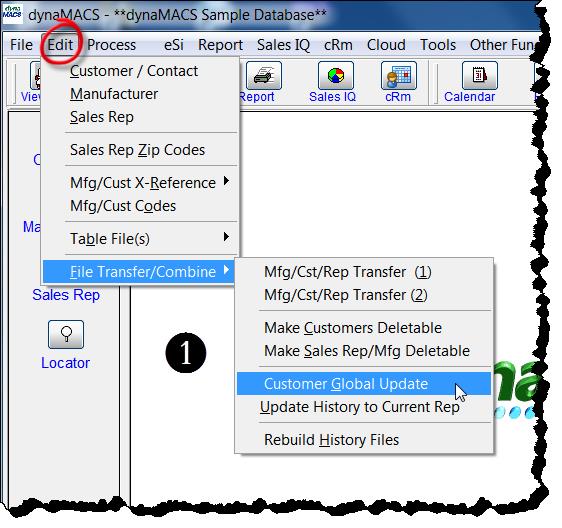
Task: Click the dynaMACS title bar logo icon
Action: coord(12,14)
